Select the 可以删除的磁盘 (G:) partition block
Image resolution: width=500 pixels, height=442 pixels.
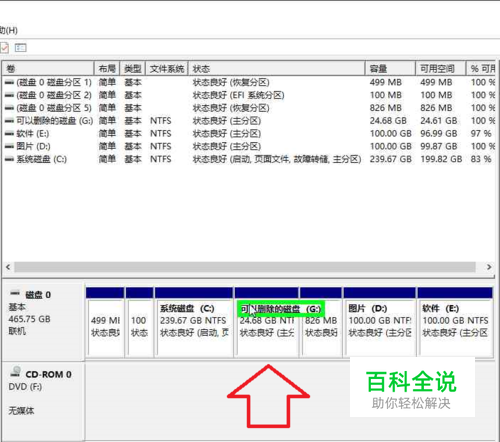pyautogui.click(x=266, y=322)
